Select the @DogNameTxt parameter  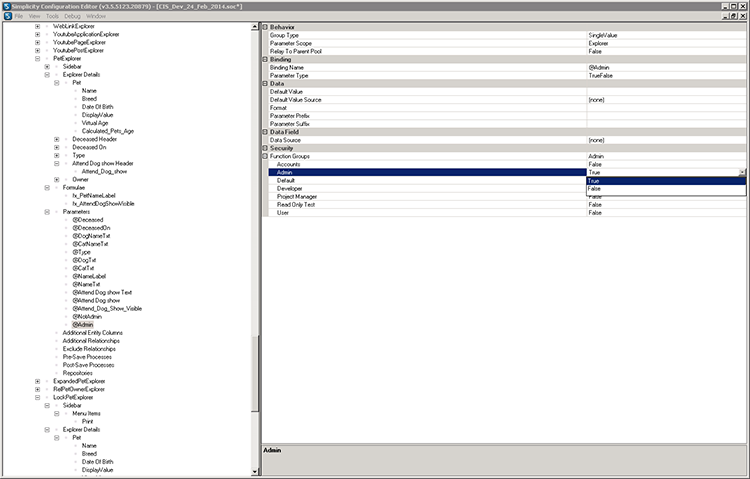(91, 236)
